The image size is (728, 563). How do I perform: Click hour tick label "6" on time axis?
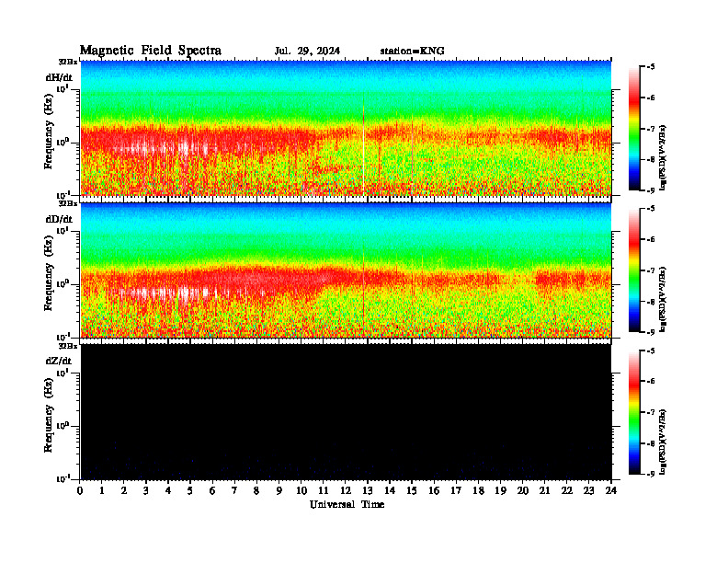click(x=212, y=490)
